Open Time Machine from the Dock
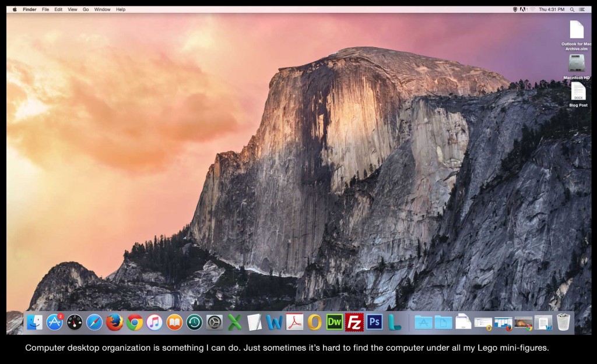Screen dimensions: 597x364 click(x=194, y=321)
